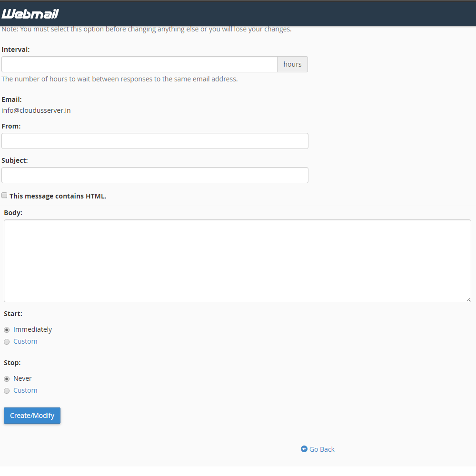Check 'This message contains HTML' box

4,195
